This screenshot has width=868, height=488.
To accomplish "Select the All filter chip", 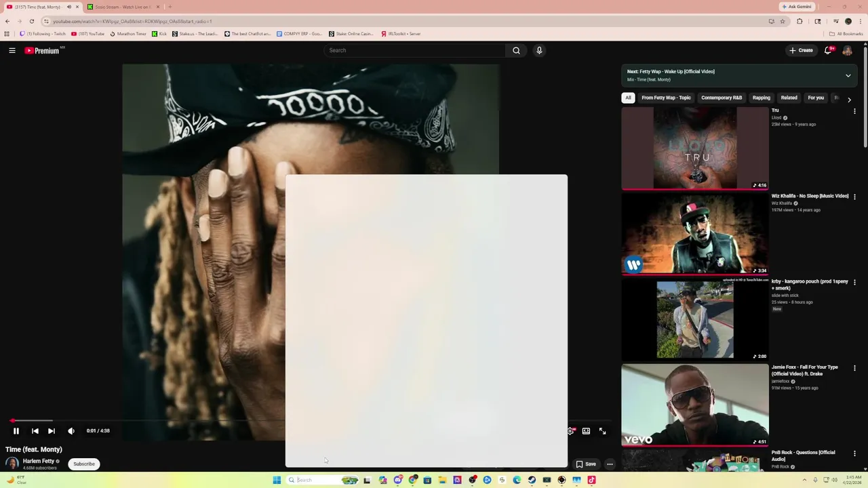I will coord(628,98).
